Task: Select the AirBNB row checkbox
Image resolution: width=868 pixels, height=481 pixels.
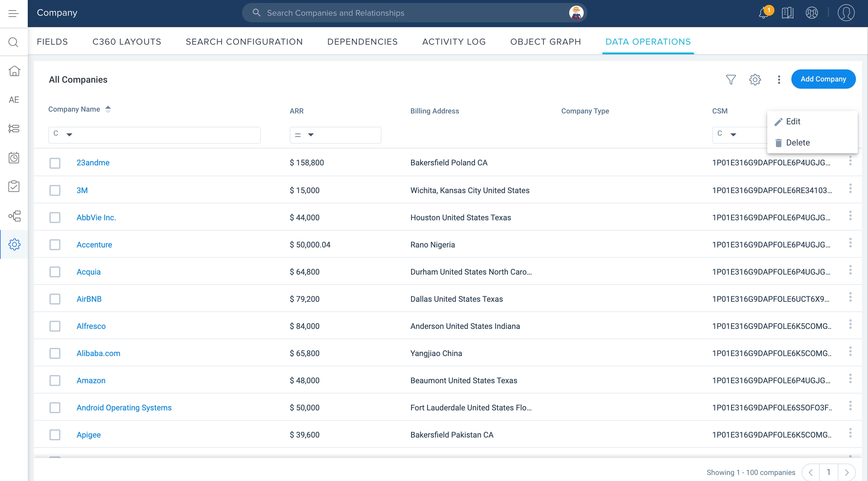Action: coord(55,299)
